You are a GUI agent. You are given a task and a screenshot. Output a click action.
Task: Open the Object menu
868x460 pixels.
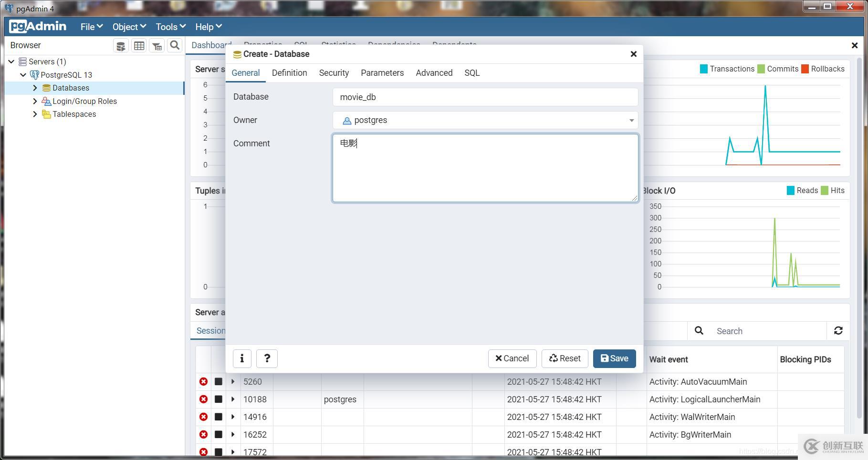pos(129,27)
